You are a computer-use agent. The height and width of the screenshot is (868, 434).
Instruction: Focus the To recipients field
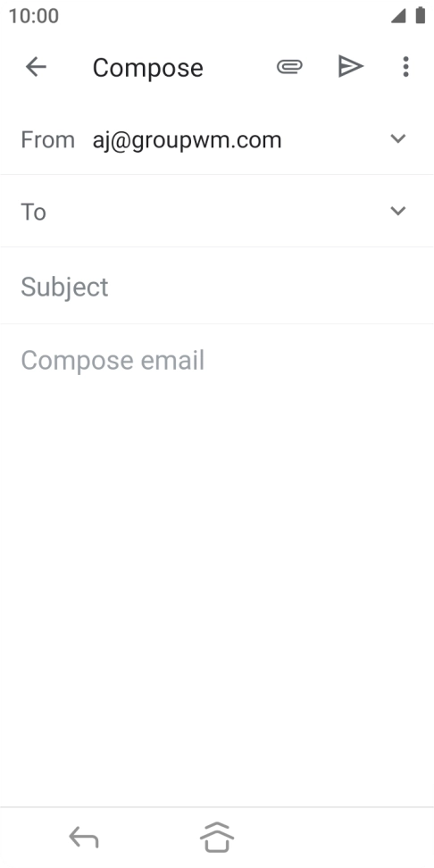coord(217,211)
